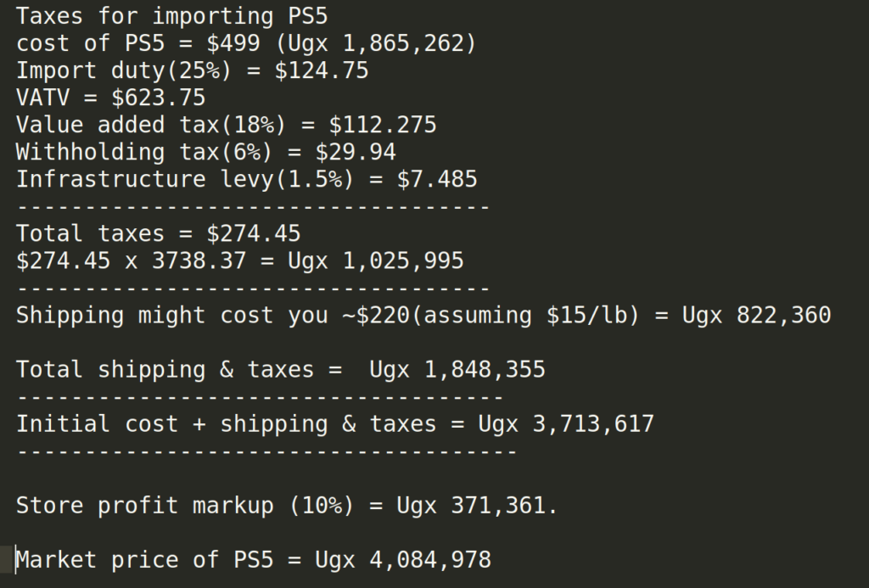Click the 'Store profit markup (10%)' line
The width and height of the screenshot is (869, 588).
(287, 506)
